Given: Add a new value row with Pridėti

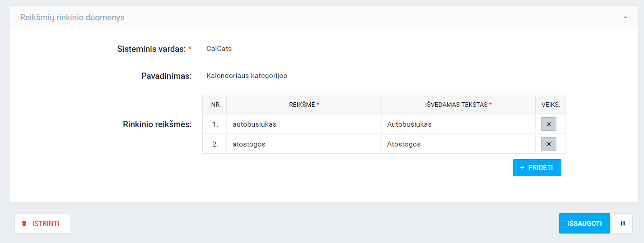Looking at the screenshot, I should click(537, 167).
